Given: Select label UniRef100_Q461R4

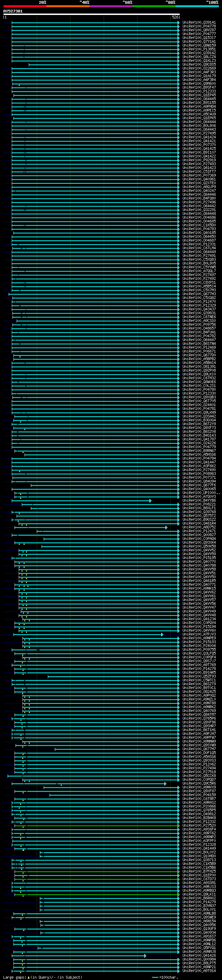Looking at the screenshot, I should pos(199,524).
